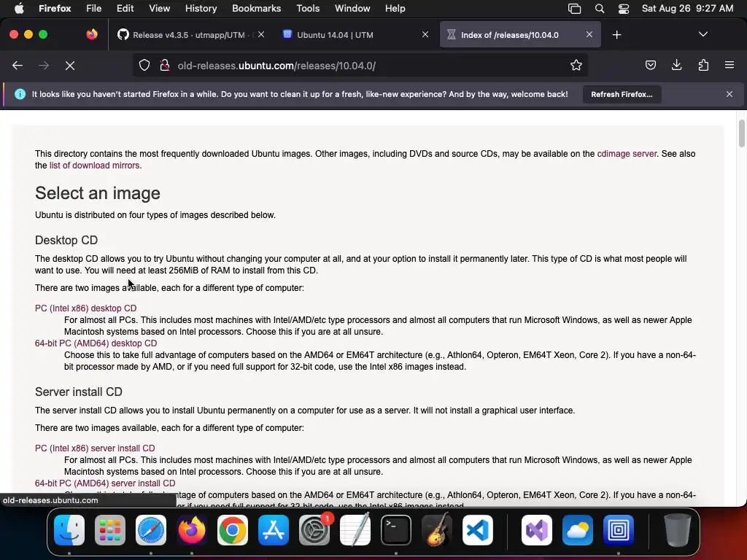The image size is (747, 560).
Task: Open Finder from the dock
Action: [69, 529]
